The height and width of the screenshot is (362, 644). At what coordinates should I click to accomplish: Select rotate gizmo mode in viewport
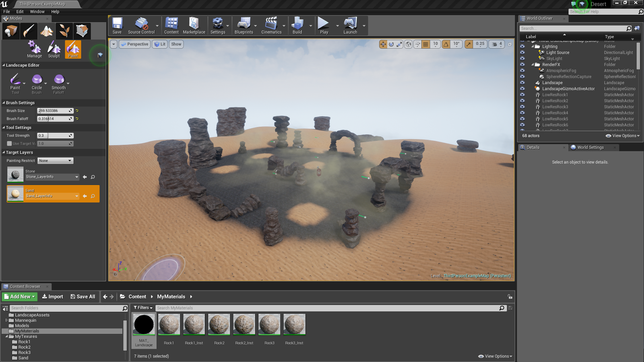click(391, 44)
